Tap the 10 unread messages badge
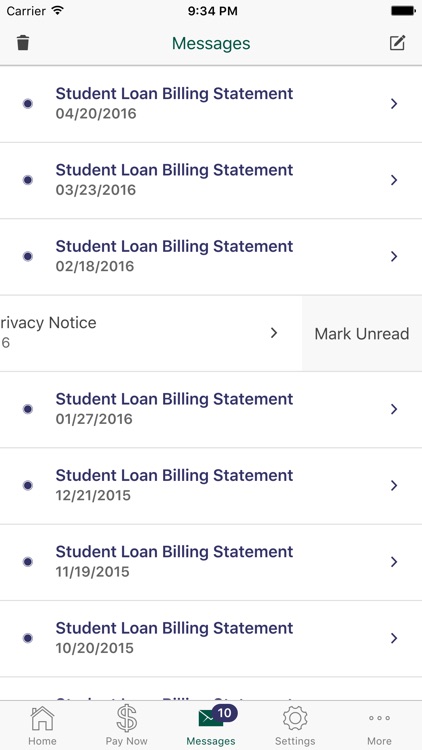The image size is (422, 750). pyautogui.click(x=224, y=713)
